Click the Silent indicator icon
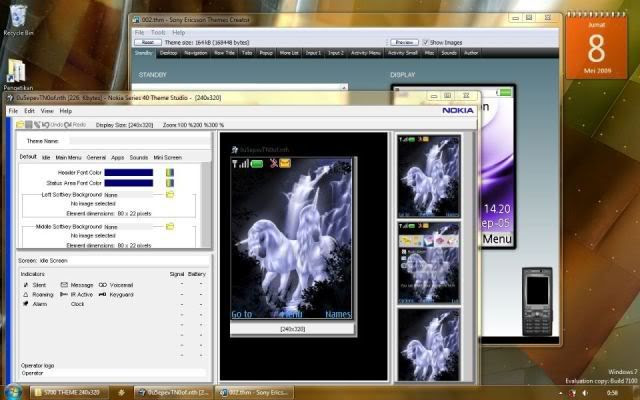Image resolution: width=640 pixels, height=400 pixels. point(26,285)
